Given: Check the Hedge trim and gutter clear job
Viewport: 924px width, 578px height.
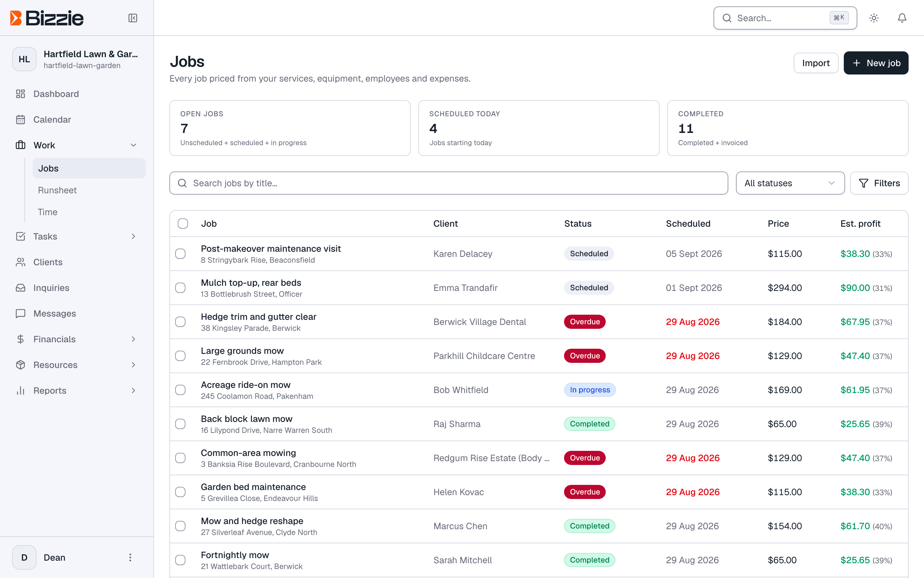Looking at the screenshot, I should 180,322.
